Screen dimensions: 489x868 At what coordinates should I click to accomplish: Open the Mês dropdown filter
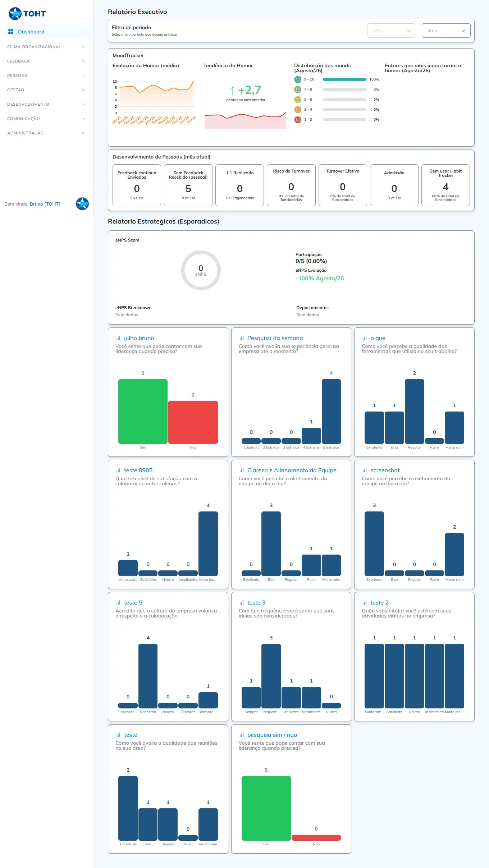click(392, 31)
